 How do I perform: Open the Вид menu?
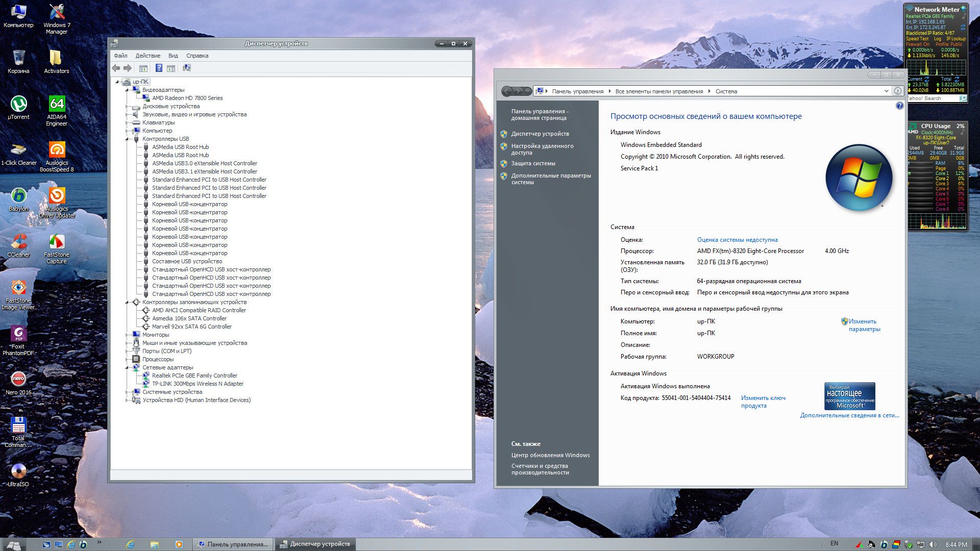click(x=173, y=56)
